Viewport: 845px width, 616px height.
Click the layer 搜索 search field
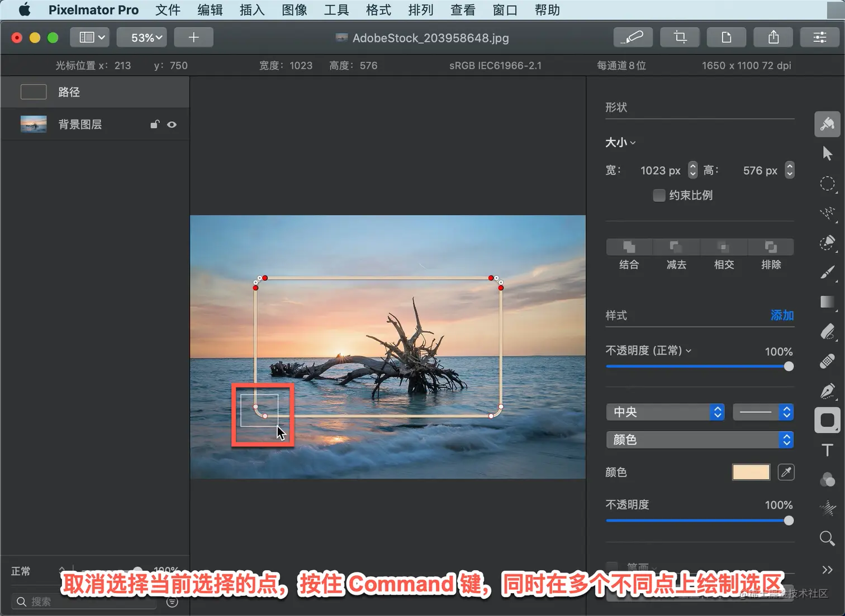click(84, 601)
